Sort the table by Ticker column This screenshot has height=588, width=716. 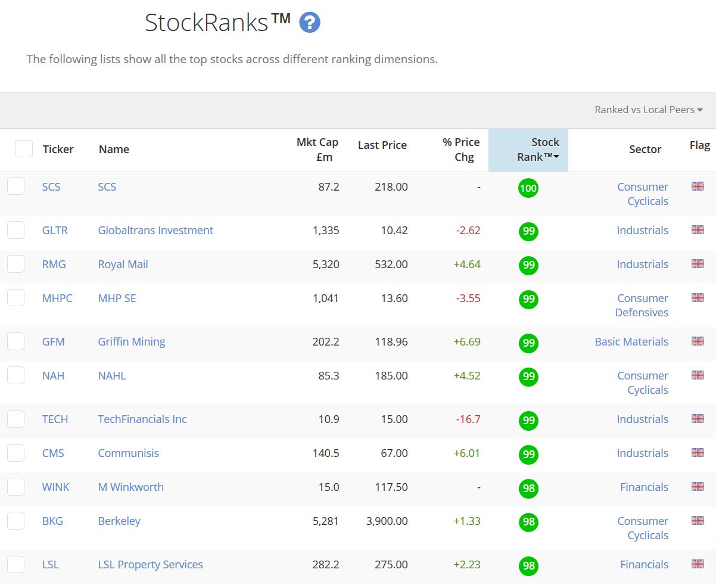[58, 149]
